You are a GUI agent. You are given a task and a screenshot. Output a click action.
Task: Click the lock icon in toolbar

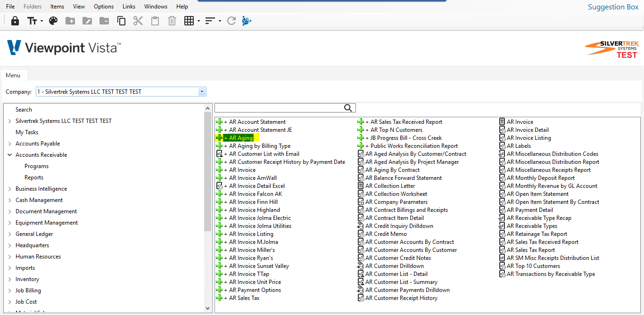pyautogui.click(x=15, y=21)
